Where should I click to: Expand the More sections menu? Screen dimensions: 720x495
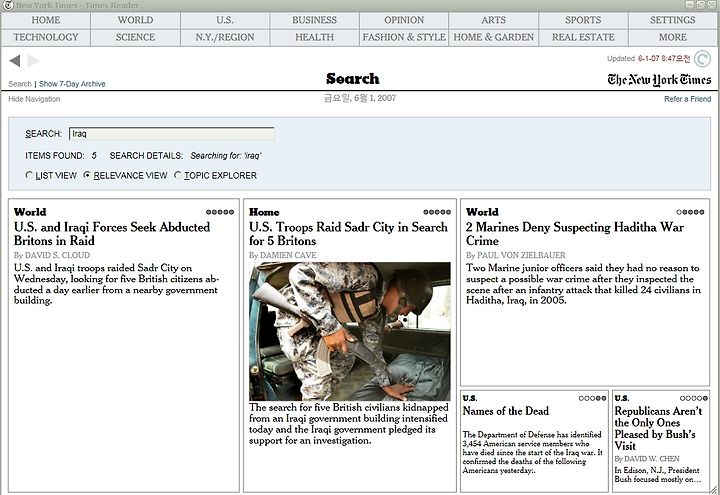tap(673, 37)
